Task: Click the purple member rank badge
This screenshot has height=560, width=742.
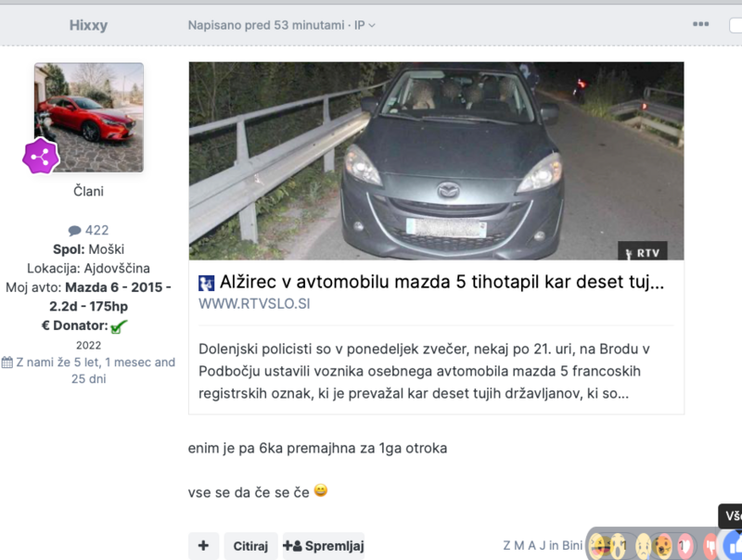Action: pyautogui.click(x=41, y=156)
